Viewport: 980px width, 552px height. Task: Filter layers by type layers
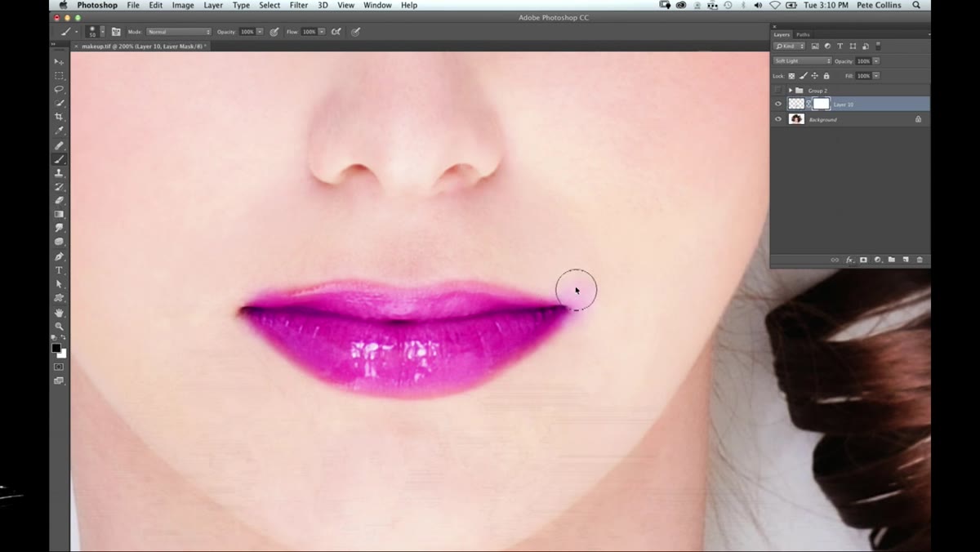[x=840, y=47]
